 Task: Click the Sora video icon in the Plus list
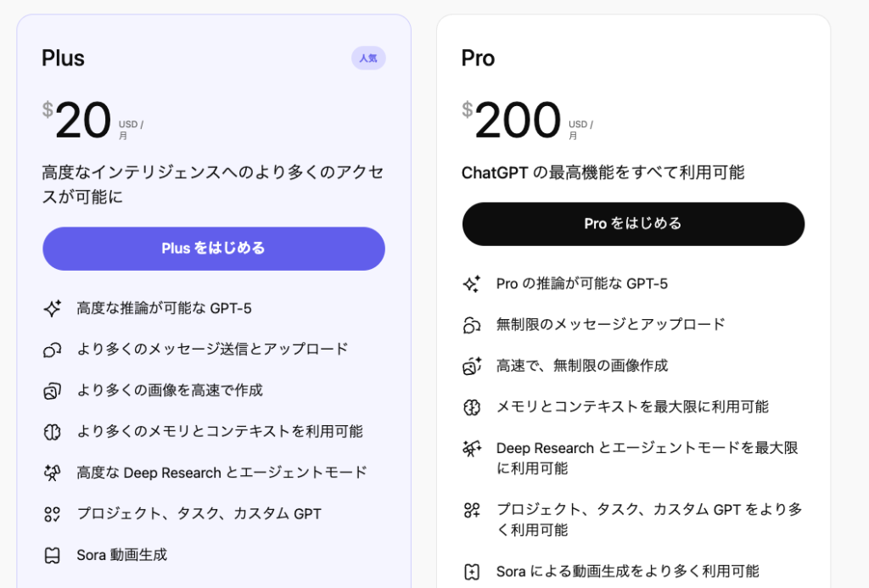[53, 556]
